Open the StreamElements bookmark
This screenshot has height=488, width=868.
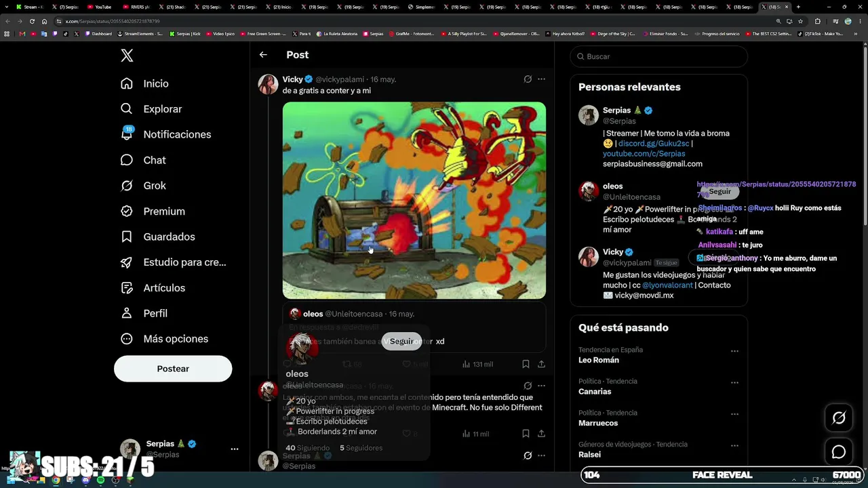141,33
